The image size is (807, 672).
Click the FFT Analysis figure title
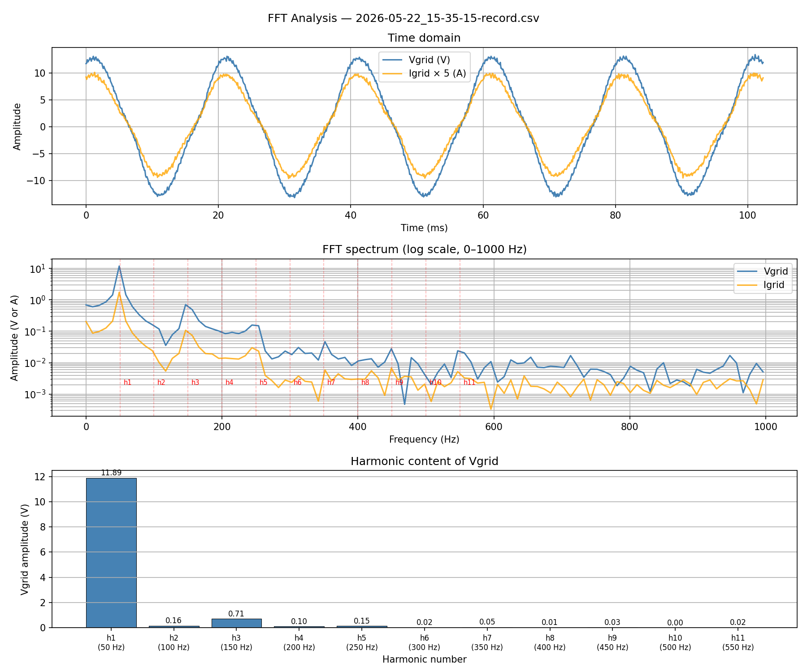click(403, 18)
